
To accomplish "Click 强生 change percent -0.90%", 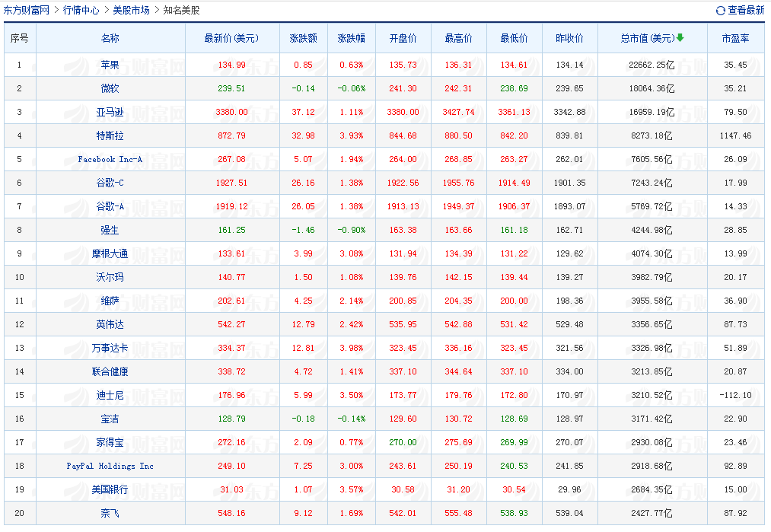I will click(352, 230).
